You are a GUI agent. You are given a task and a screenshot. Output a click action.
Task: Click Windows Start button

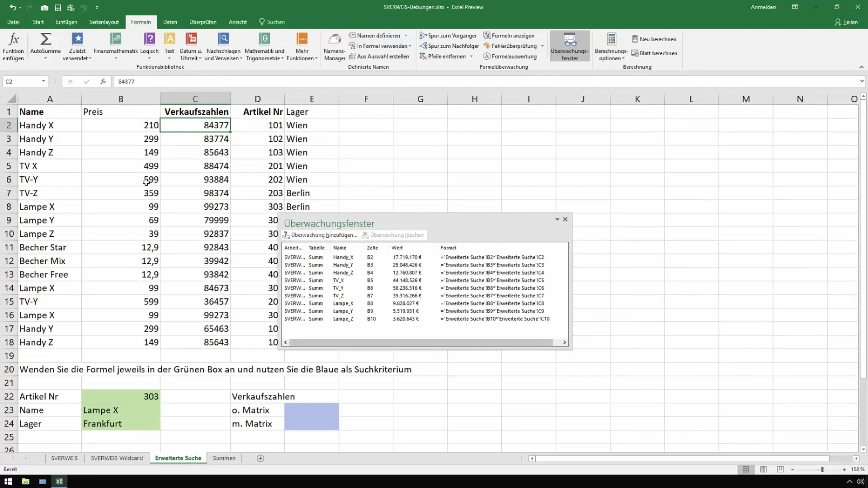8,481
